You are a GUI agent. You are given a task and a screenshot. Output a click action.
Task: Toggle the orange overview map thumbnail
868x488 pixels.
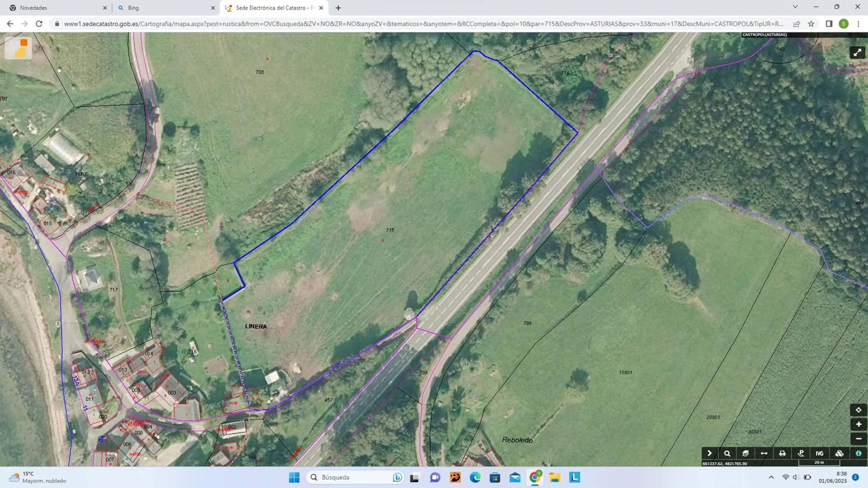click(x=19, y=48)
